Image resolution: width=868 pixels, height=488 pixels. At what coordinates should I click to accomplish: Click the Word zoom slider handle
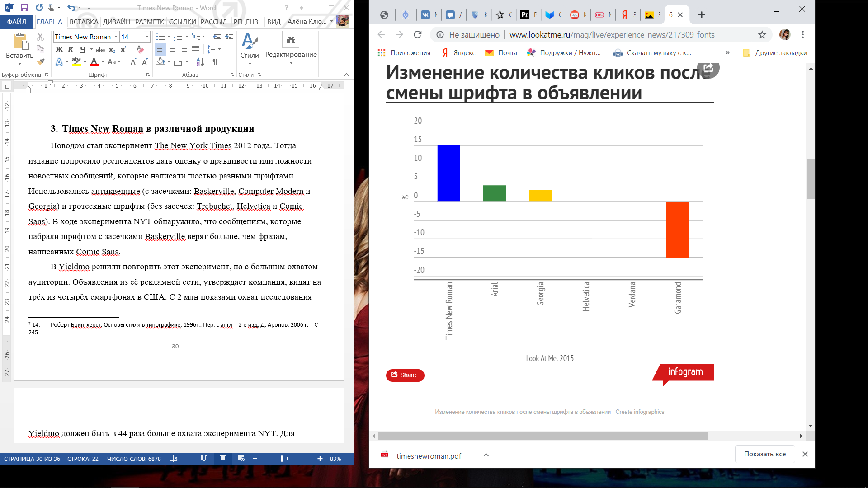282,459
